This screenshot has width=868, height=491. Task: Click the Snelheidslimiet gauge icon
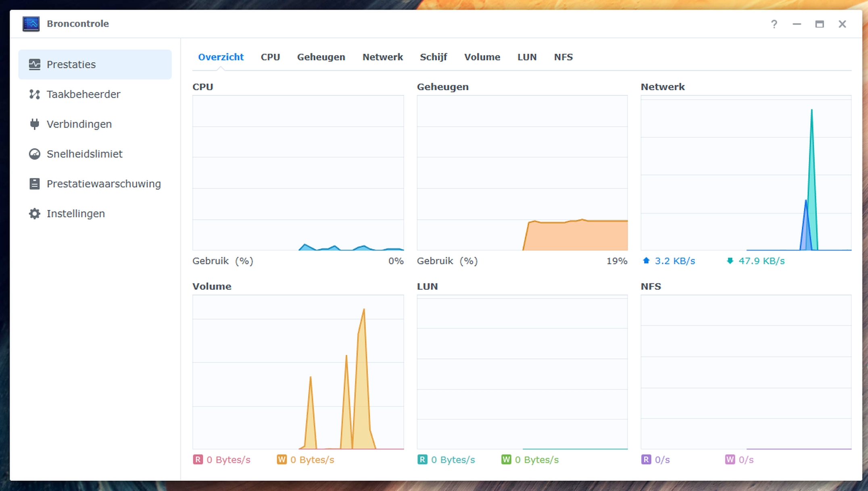pos(34,154)
